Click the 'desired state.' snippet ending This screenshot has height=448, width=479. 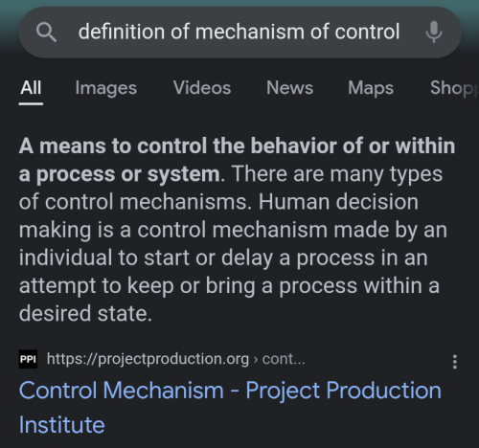pos(85,313)
